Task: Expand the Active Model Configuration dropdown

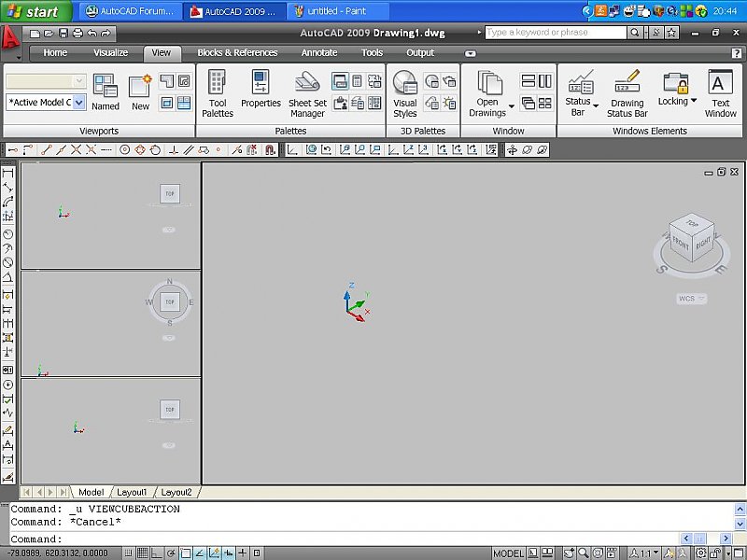Action: (x=79, y=103)
